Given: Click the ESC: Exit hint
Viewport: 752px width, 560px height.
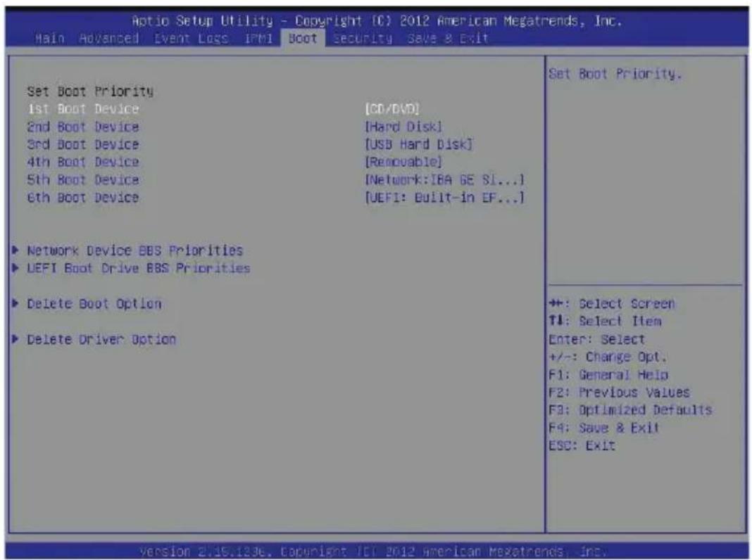Looking at the screenshot, I should 582,446.
